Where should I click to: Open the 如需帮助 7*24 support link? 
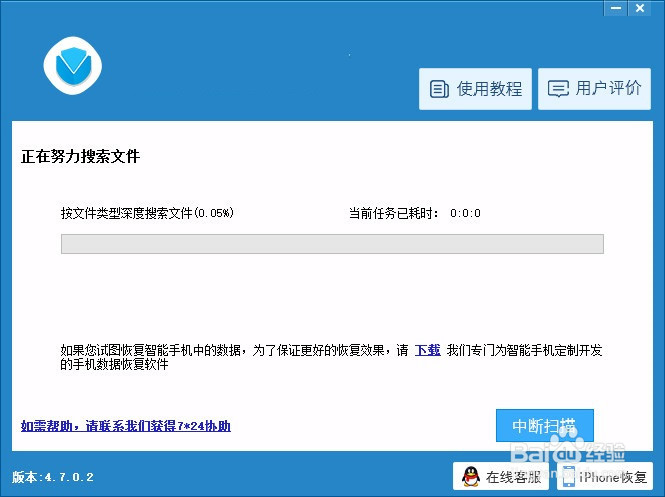coord(126,426)
